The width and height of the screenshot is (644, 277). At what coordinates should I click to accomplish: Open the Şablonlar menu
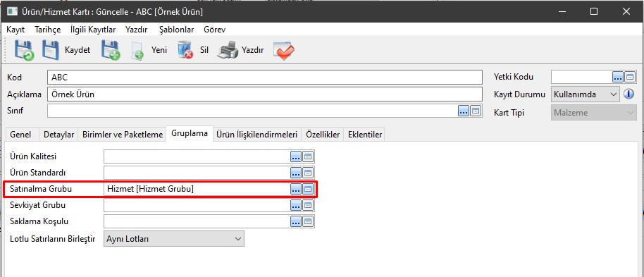tap(177, 30)
